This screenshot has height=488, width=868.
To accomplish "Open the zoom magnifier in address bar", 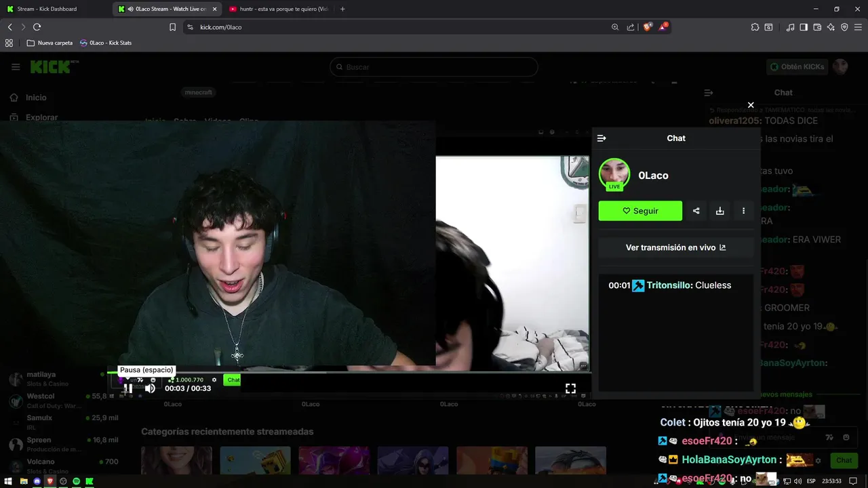I will 615,27.
